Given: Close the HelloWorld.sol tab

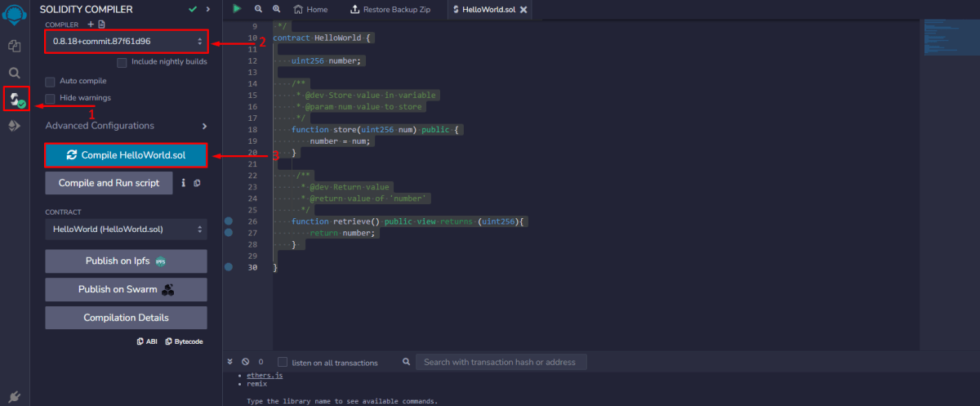Looking at the screenshot, I should [x=523, y=10].
